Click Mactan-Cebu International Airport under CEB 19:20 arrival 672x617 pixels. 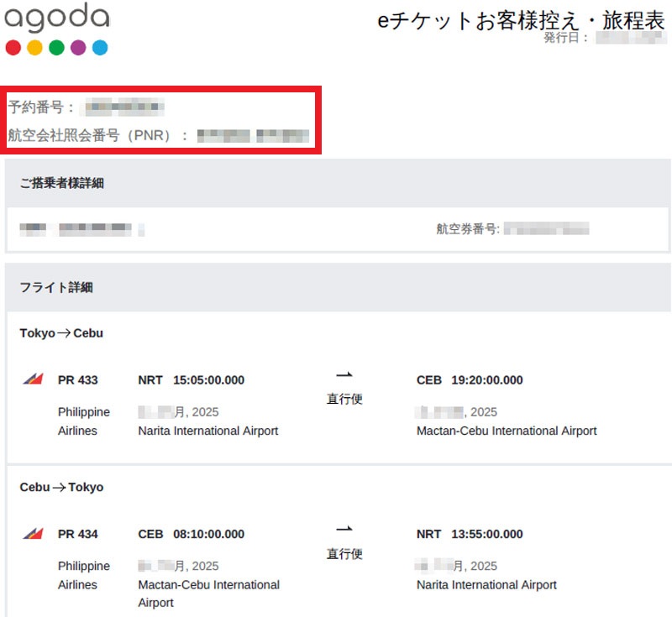[x=507, y=431]
